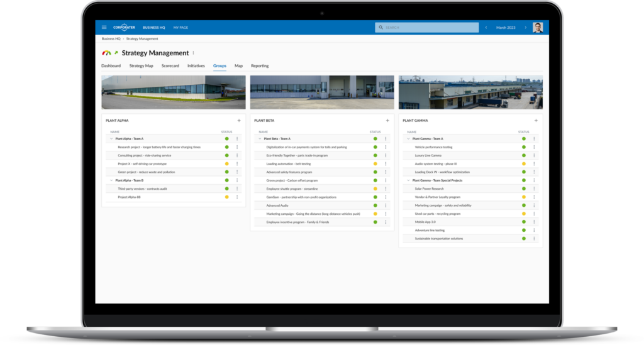Collapse Plant Alpha - Team A group
Screen dimensions: 644x345
coord(111,139)
